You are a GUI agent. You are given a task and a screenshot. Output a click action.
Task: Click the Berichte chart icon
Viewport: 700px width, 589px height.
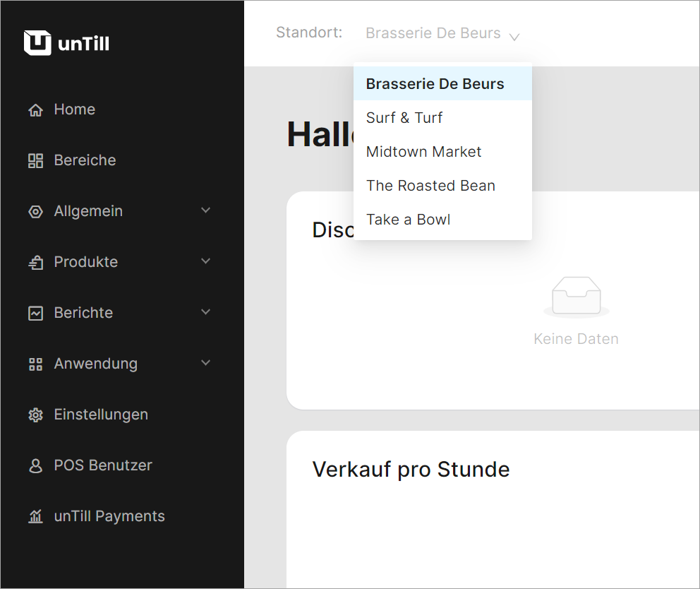tap(35, 314)
